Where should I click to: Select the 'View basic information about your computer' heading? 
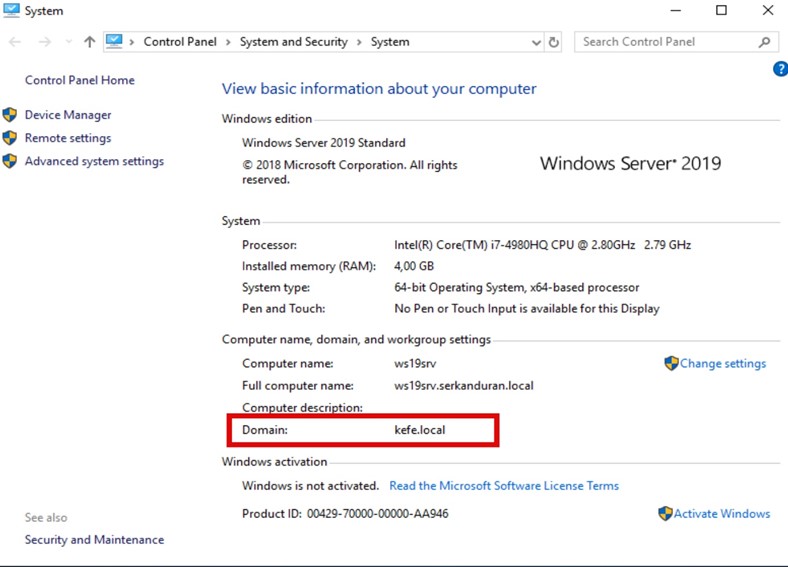pos(379,89)
